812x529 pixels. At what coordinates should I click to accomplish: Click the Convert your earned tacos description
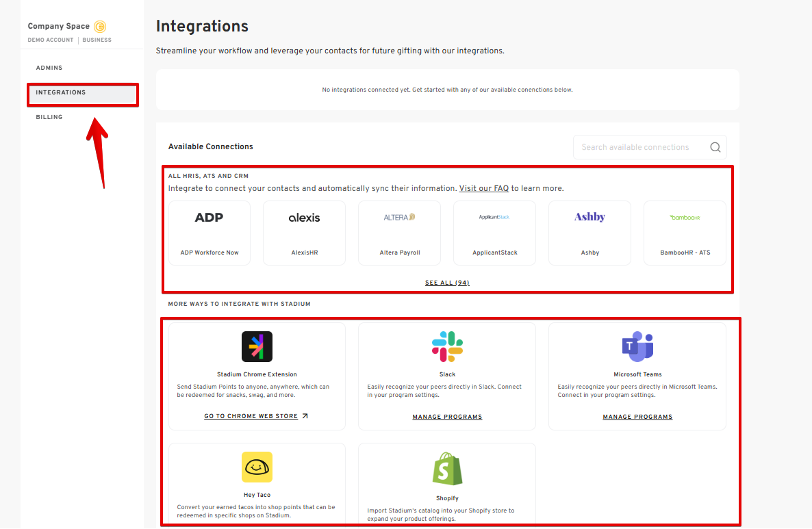coord(257,511)
